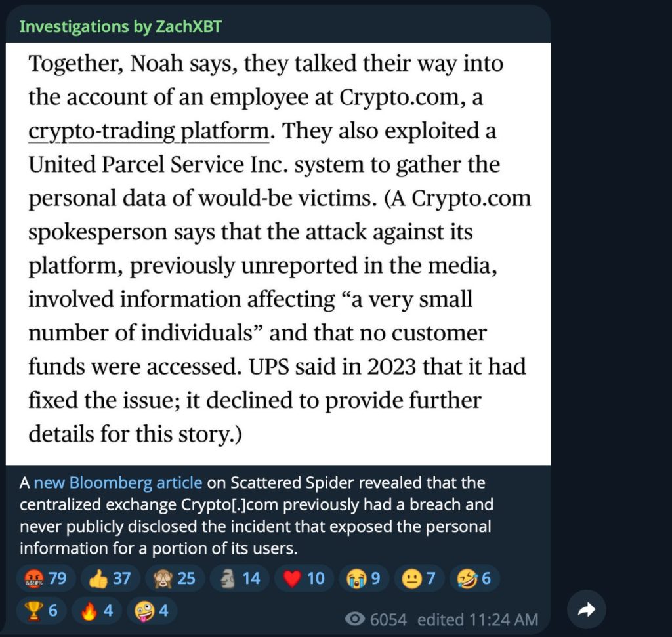Click the forward arrow button beside the message
This screenshot has height=637, width=672.
[x=586, y=610]
